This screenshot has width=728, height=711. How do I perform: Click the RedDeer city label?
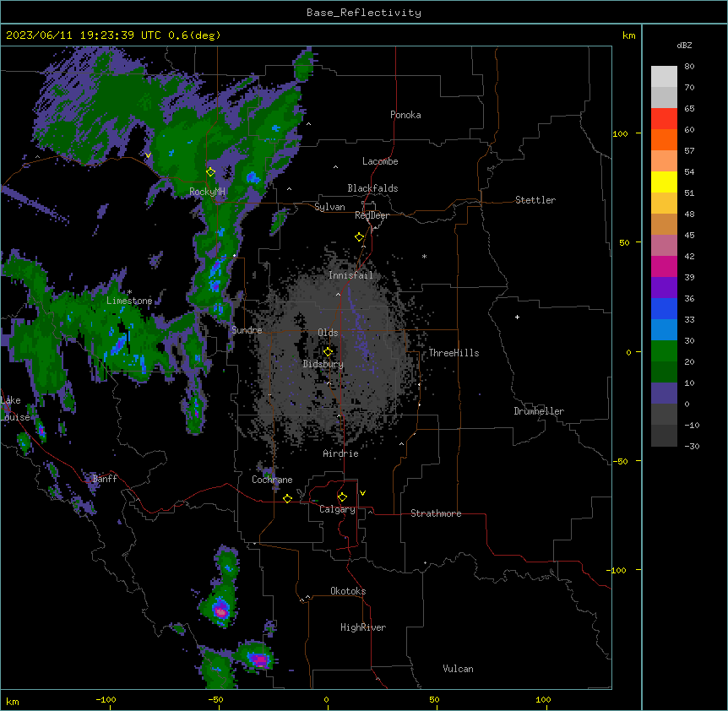[x=372, y=215]
